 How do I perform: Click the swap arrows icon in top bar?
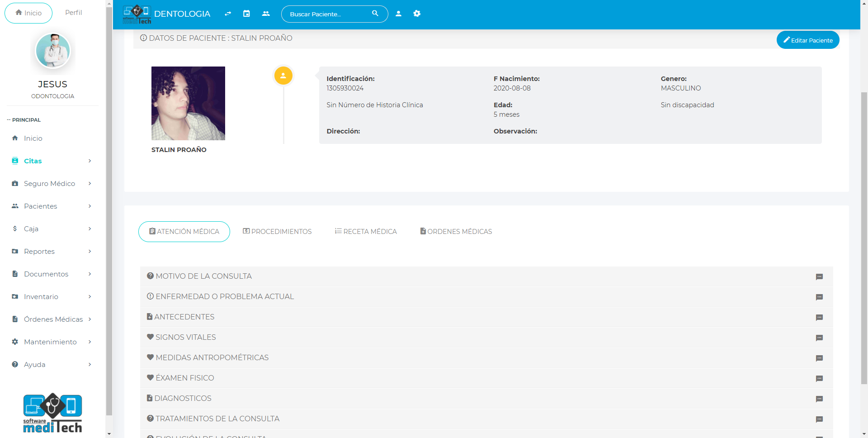click(x=228, y=14)
